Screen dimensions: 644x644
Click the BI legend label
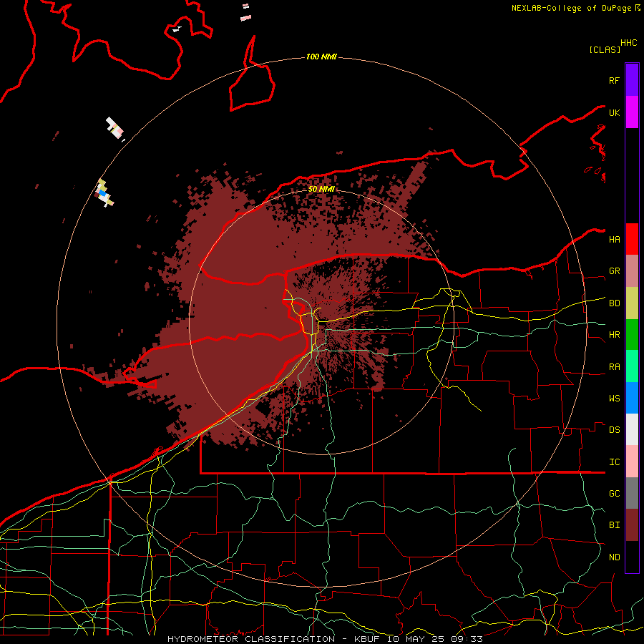614,525
